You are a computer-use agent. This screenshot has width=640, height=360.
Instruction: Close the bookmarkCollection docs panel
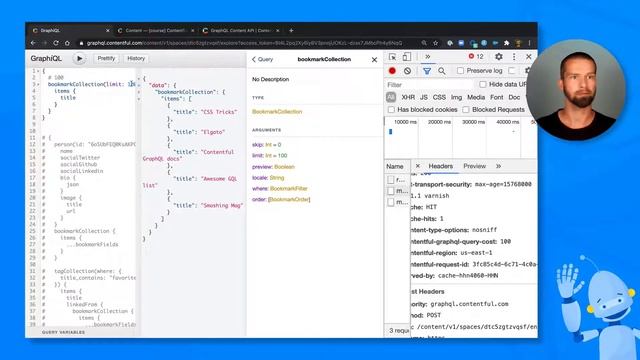pyautogui.click(x=374, y=60)
